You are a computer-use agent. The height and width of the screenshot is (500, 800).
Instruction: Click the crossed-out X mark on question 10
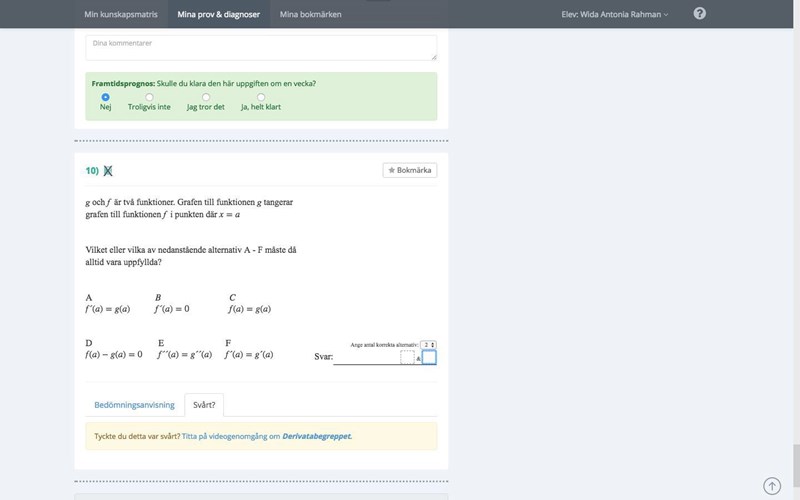pyautogui.click(x=108, y=171)
